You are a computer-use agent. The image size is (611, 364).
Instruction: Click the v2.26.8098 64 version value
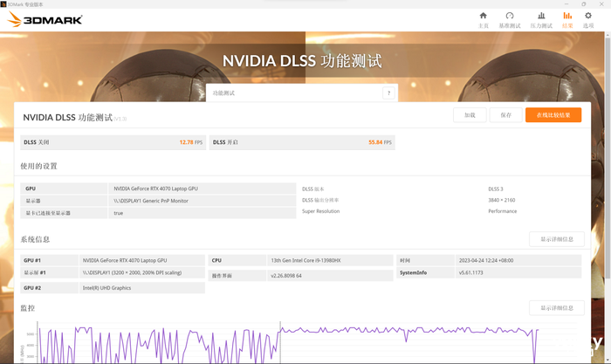click(330, 276)
